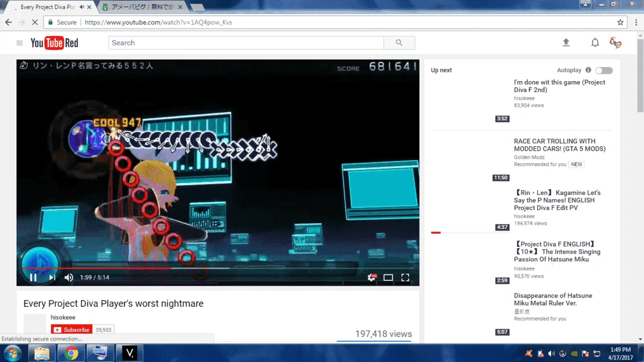644x362 pixels.
Task: Open the notifications bell
Action: tap(595, 43)
